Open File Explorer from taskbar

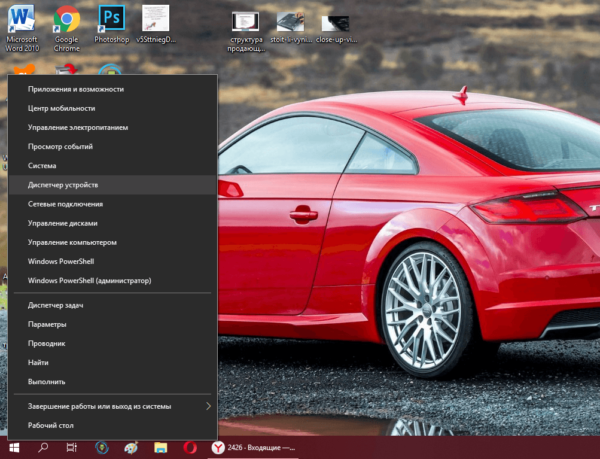tap(160, 448)
